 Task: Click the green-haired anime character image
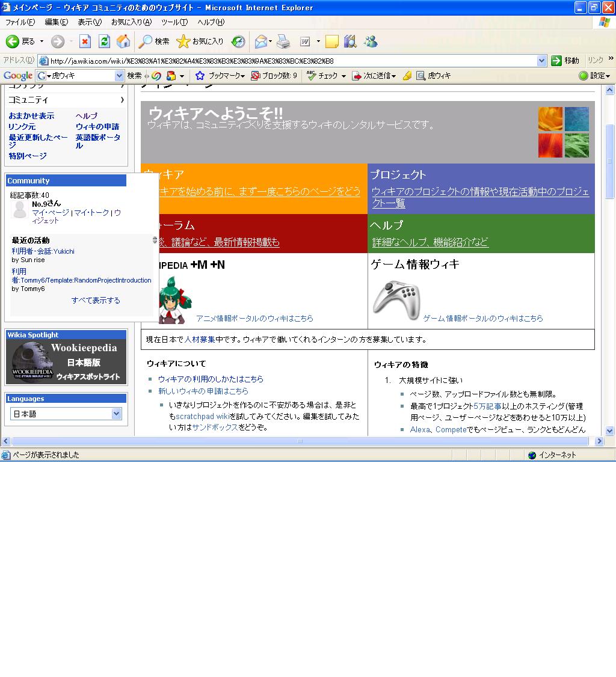coord(175,301)
